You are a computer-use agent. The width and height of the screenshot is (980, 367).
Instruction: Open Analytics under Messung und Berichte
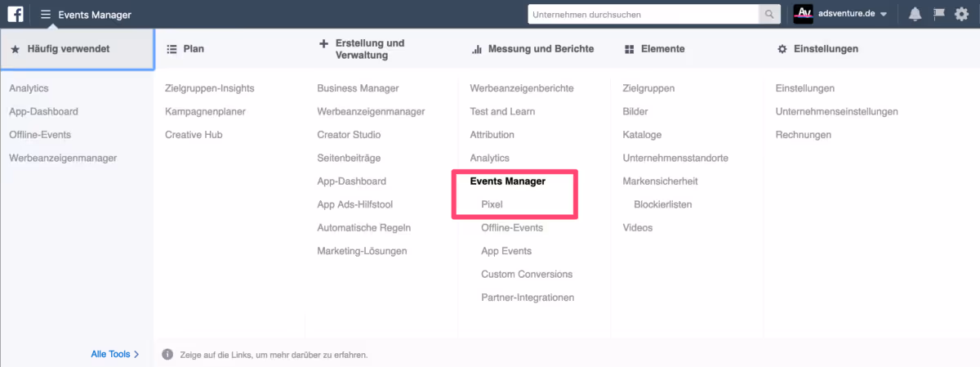click(x=490, y=158)
